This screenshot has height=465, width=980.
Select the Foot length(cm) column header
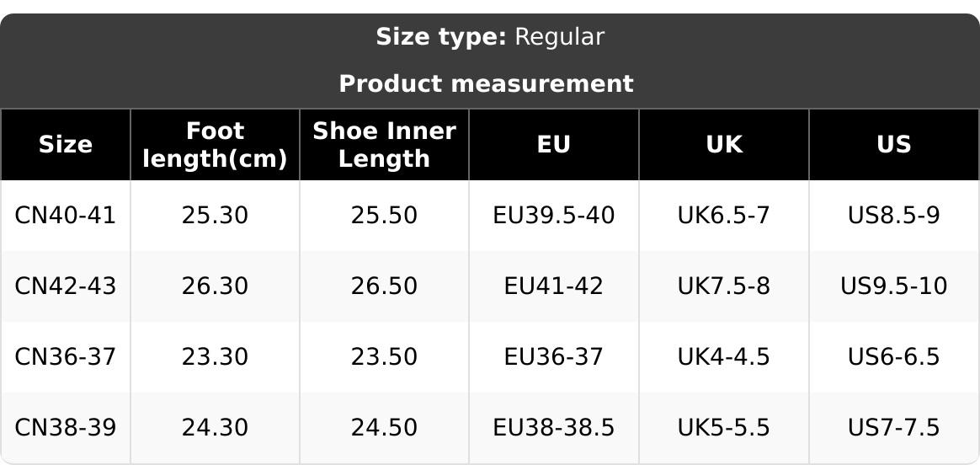pos(215,145)
